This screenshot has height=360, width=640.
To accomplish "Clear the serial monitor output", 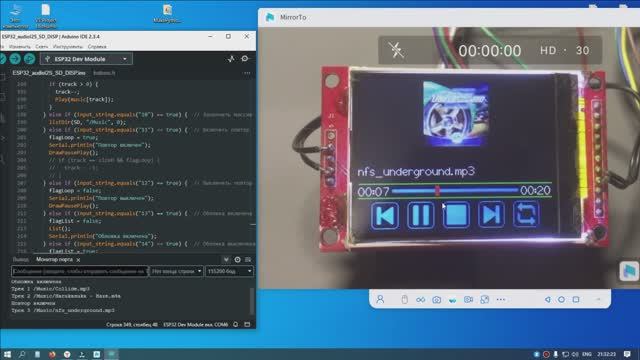I will pos(248,260).
